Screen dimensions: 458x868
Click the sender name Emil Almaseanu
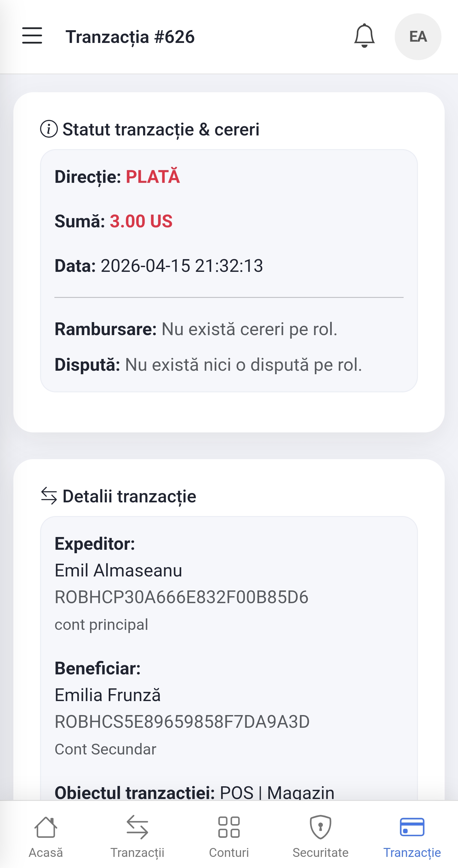(118, 570)
